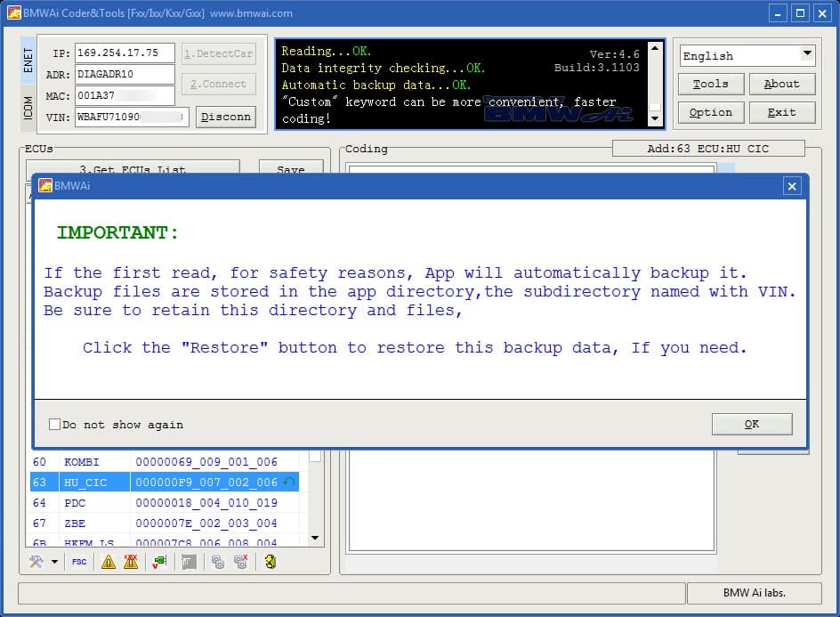
Task: Expand the dropdown arrow beside the tools icon
Action: click(54, 562)
